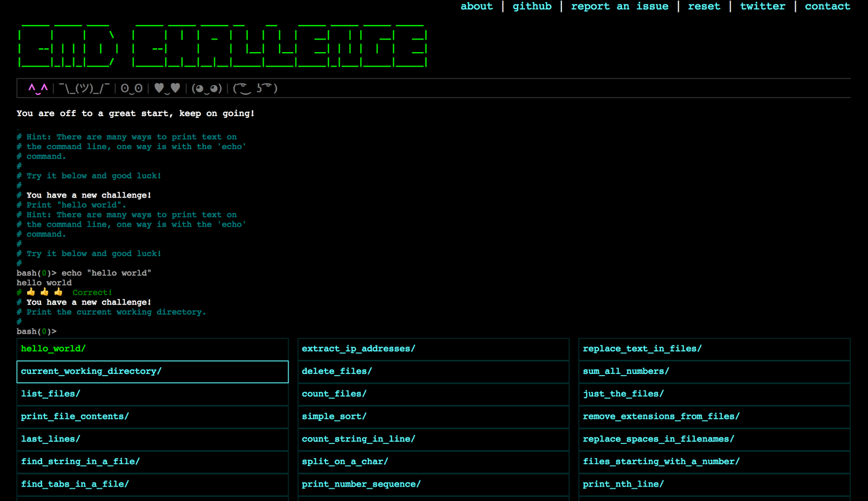Open the hello_world challenge

[52, 349]
